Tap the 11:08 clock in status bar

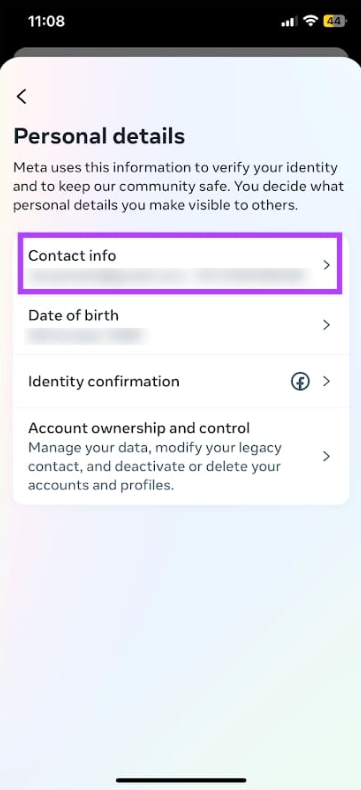coord(47,21)
